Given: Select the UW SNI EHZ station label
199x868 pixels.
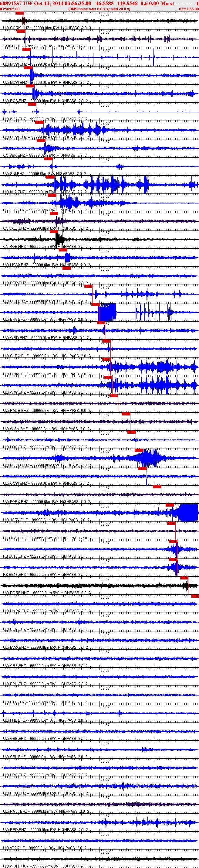Looking at the screenshot, I should [x=45, y=173].
